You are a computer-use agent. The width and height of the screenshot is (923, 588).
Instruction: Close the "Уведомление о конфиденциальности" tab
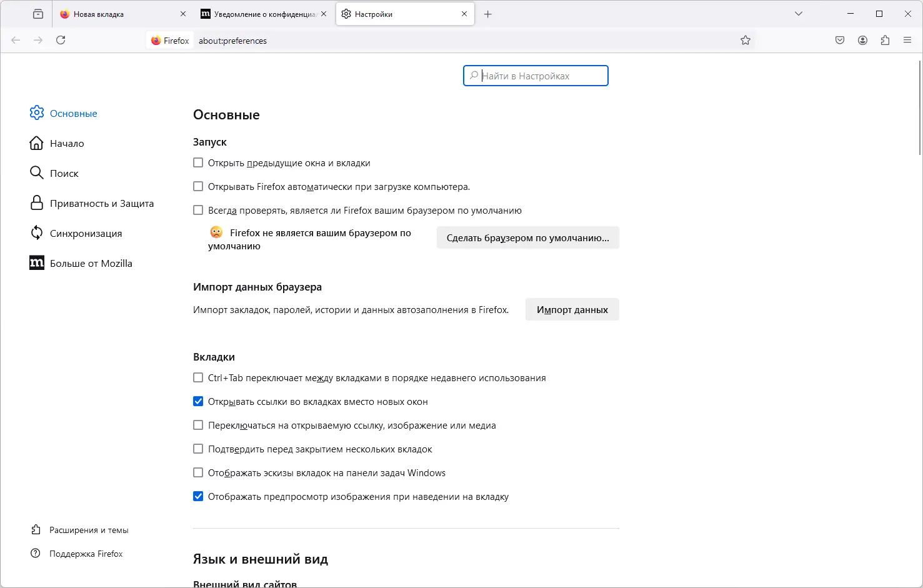324,14
